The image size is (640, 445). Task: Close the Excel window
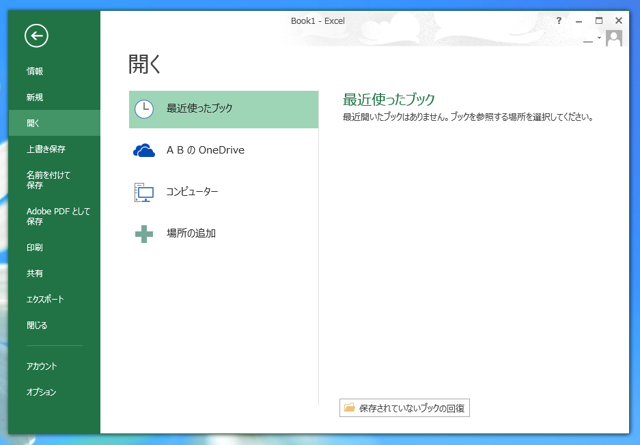(x=619, y=20)
